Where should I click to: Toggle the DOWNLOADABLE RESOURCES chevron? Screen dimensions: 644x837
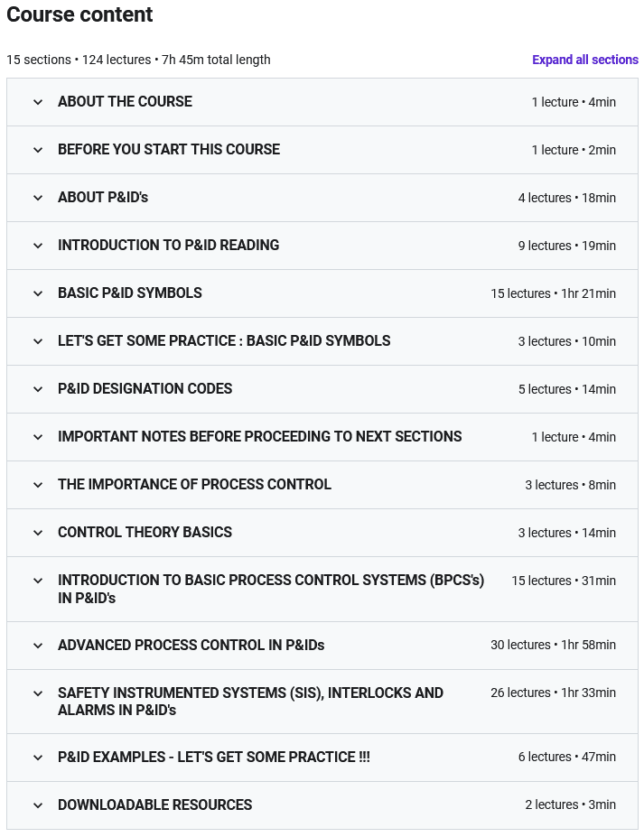38,805
